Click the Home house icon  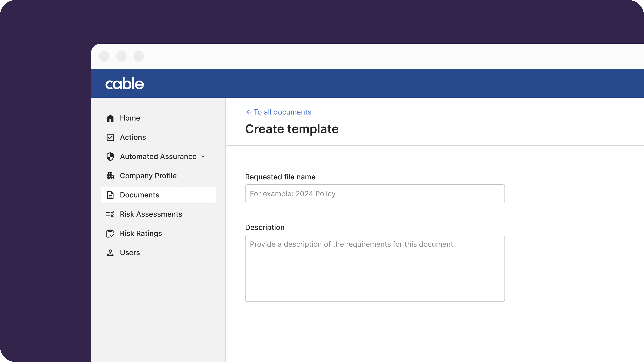coord(110,118)
